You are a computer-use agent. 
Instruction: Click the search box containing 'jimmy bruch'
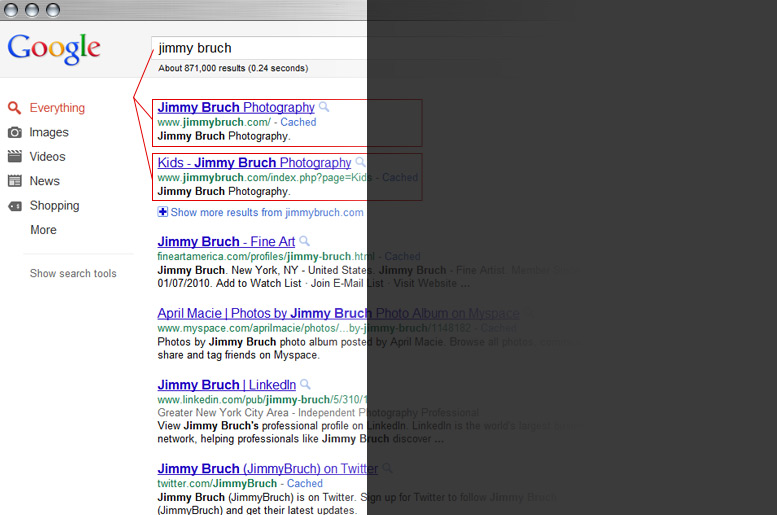260,48
